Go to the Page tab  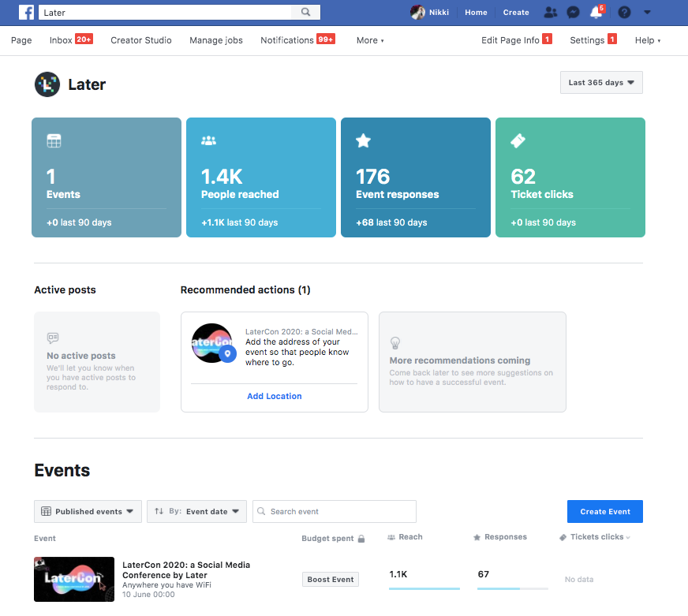[21, 40]
